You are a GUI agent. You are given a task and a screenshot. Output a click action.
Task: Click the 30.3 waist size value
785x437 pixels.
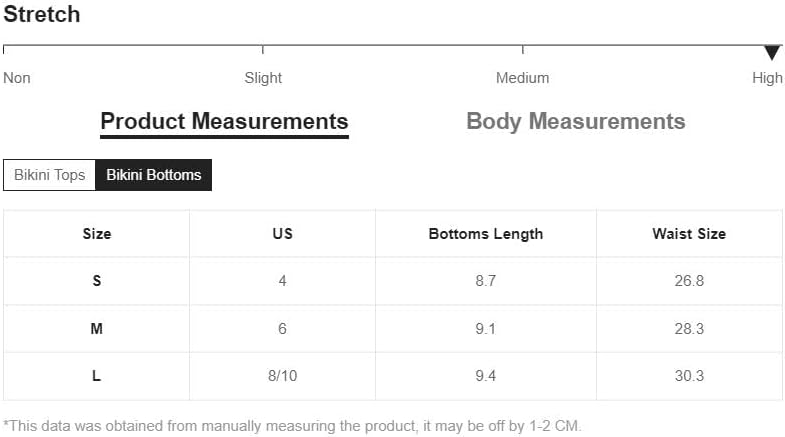(x=689, y=376)
